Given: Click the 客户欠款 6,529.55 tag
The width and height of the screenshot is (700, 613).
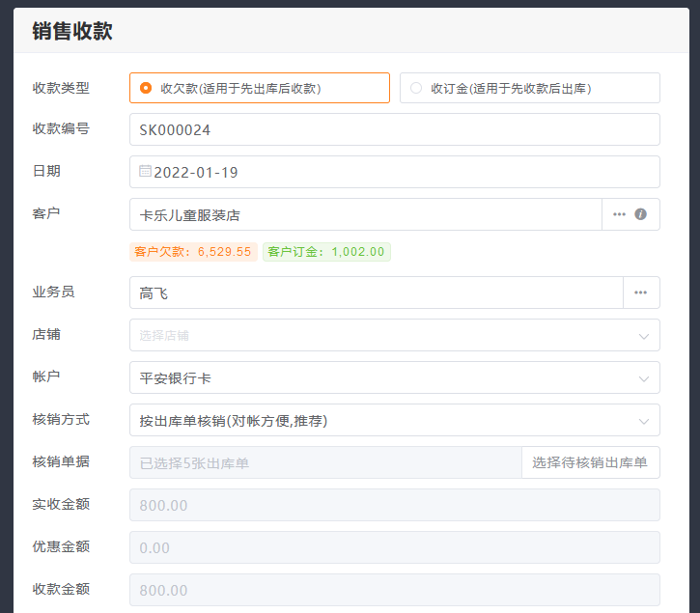Looking at the screenshot, I should [x=193, y=252].
